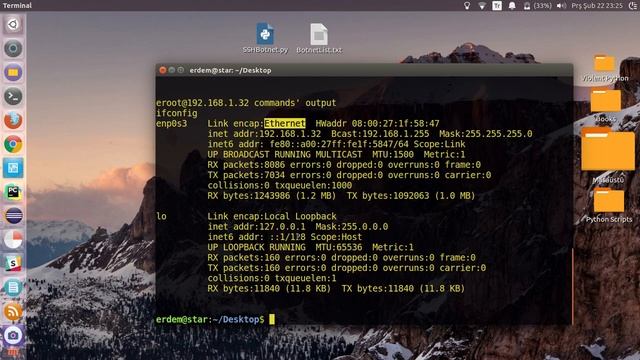The image size is (640, 360).
Task: Click TX bytes:1092063 (1.0 MB) text
Action: [x=411, y=196]
